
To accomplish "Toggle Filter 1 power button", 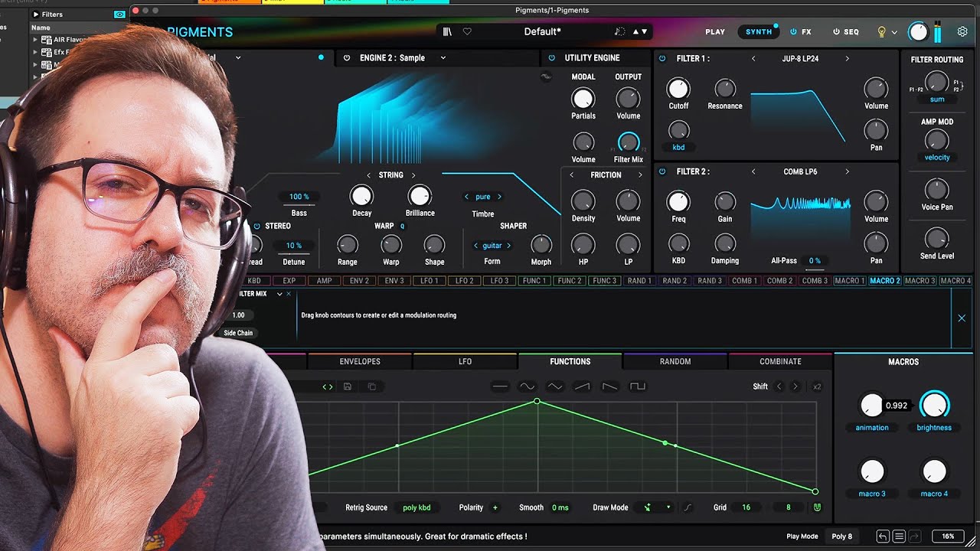I will click(x=662, y=58).
